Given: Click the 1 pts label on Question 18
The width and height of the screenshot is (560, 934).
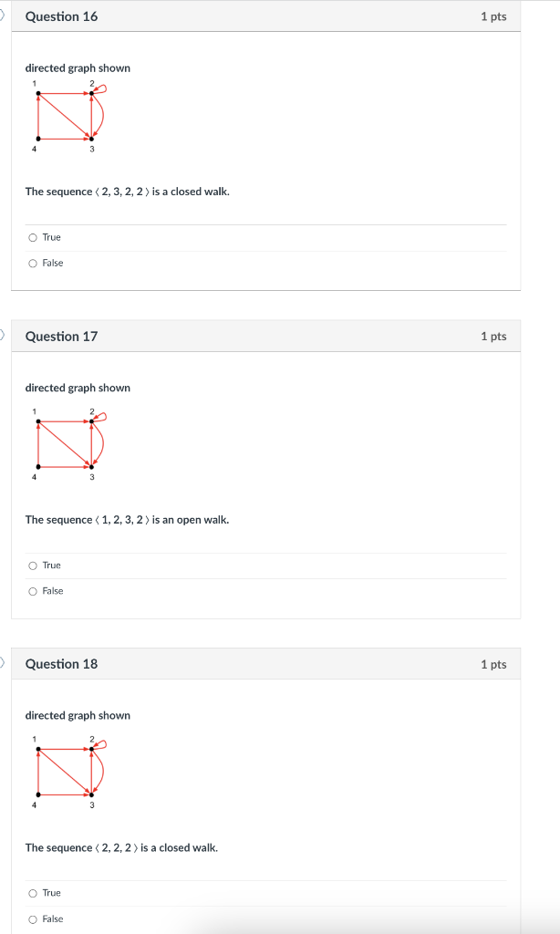Looking at the screenshot, I should (493, 664).
